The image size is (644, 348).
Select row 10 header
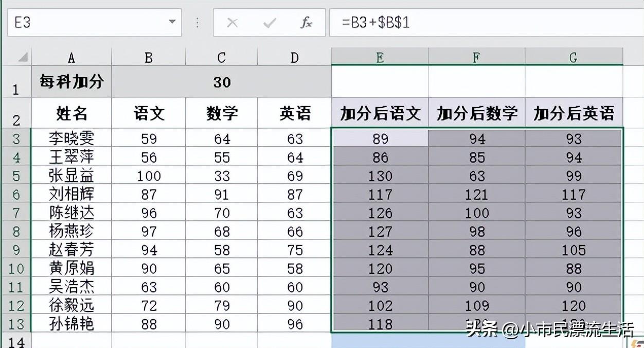(15, 268)
